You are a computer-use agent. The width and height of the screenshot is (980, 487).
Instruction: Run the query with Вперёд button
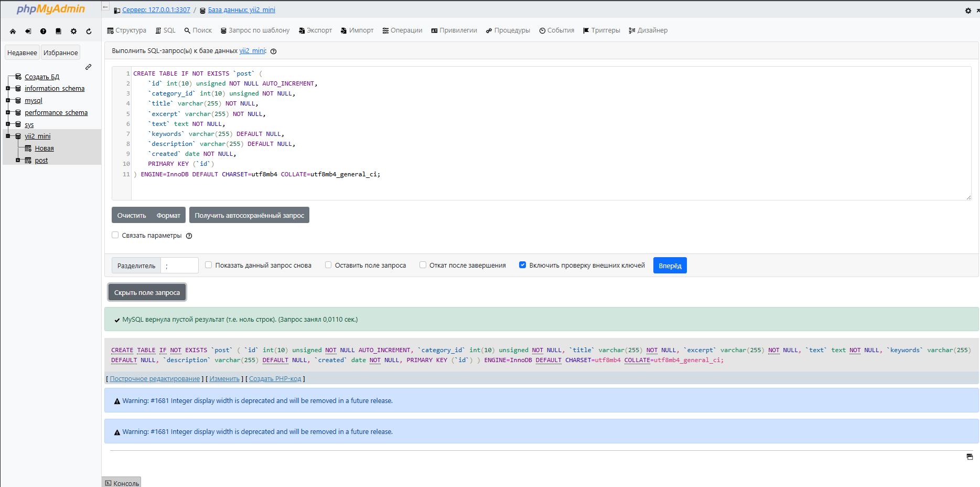point(670,266)
